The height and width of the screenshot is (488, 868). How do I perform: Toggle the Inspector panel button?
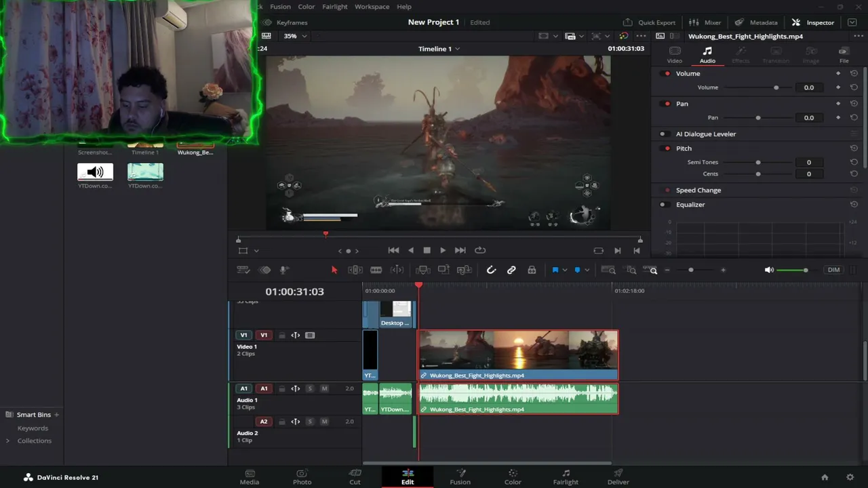813,22
